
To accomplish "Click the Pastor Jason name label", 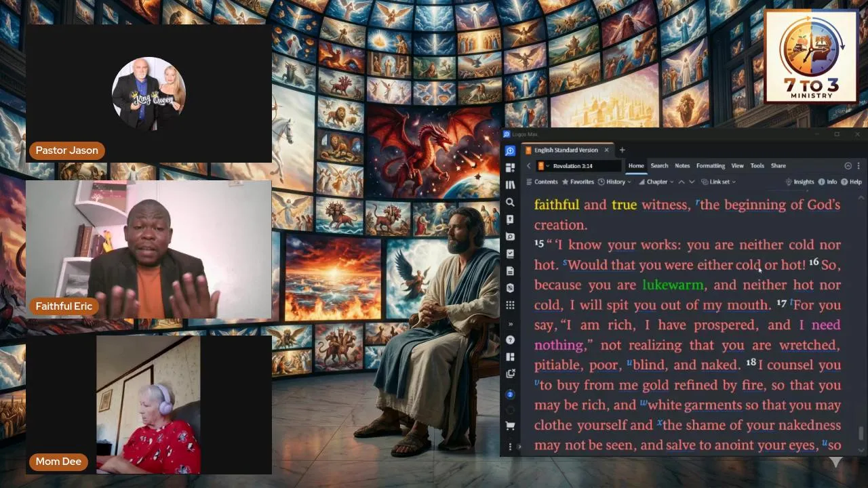I will (66, 150).
